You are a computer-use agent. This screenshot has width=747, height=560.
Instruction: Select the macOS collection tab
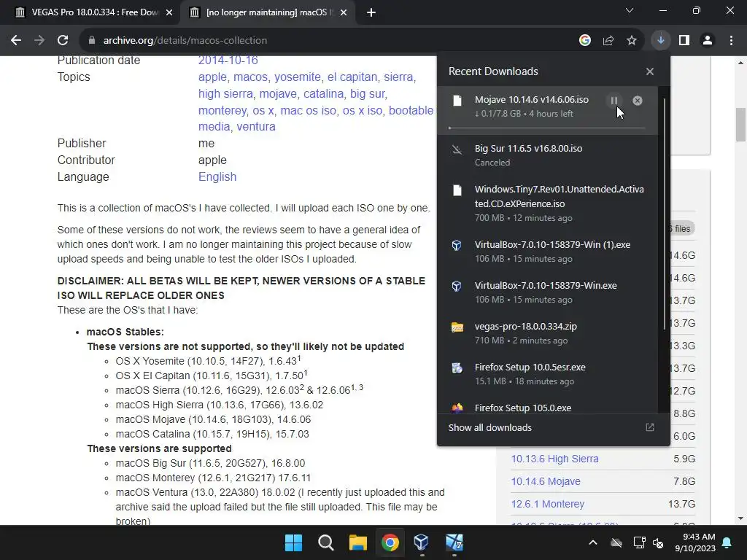[267, 12]
